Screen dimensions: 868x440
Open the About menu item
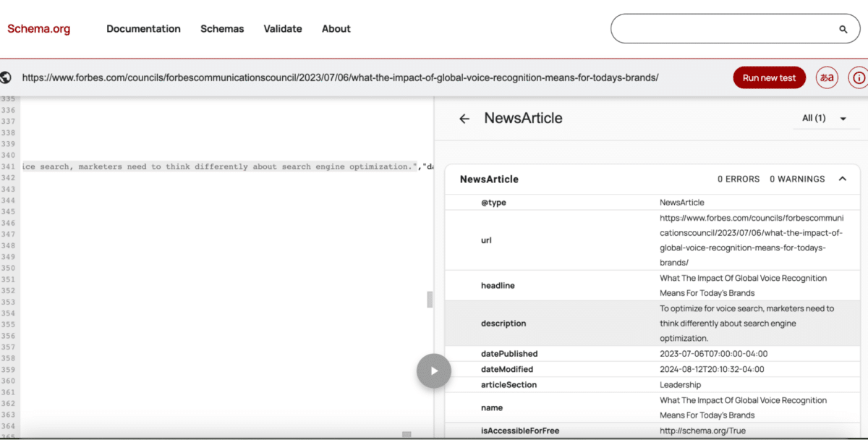[336, 29]
